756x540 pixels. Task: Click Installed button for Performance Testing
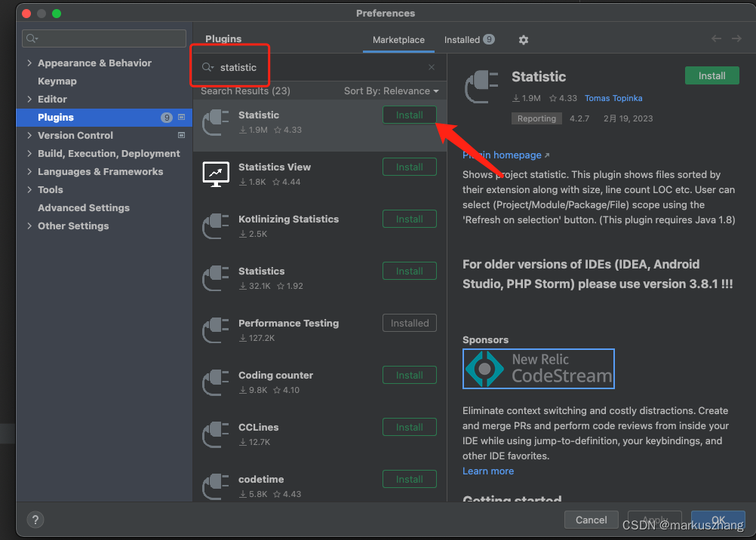(410, 323)
